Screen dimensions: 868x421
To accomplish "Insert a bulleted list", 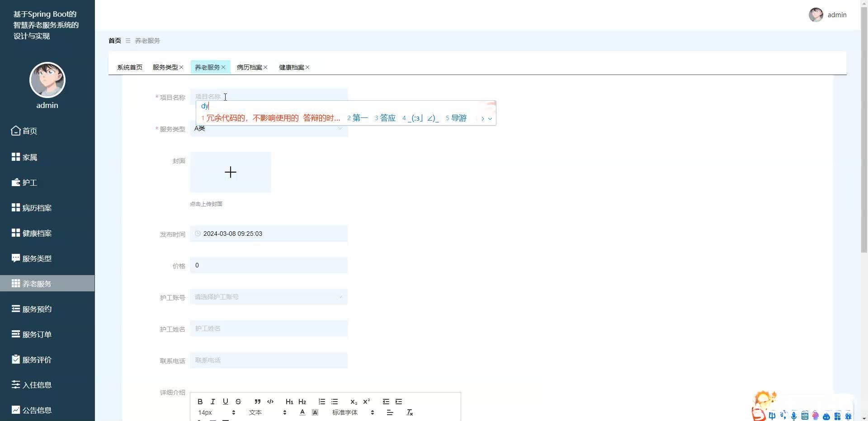I will (x=334, y=402).
